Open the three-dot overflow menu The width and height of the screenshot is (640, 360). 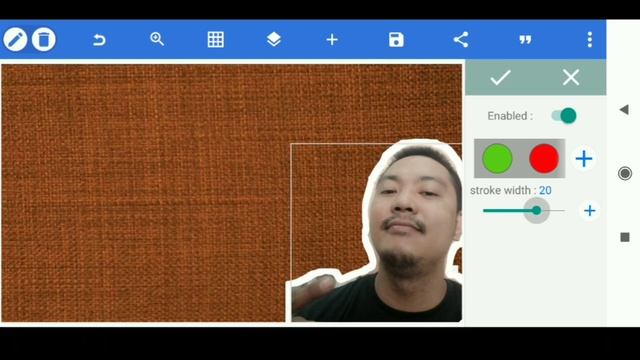click(589, 40)
